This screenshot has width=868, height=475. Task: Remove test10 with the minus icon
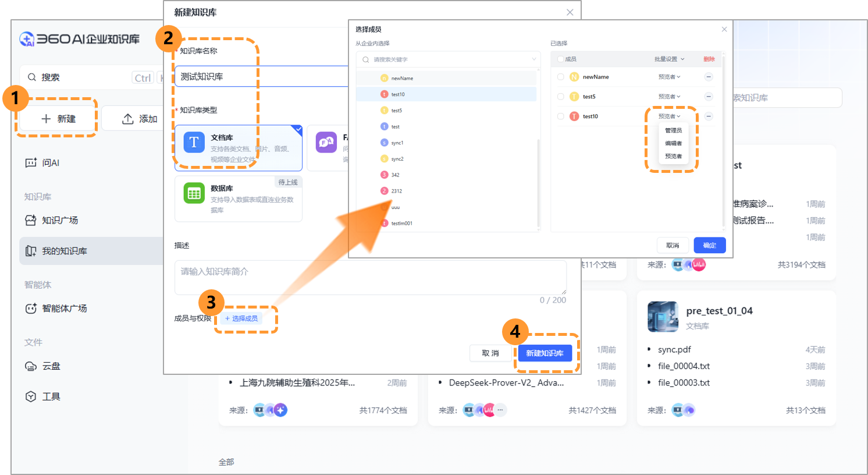tap(709, 116)
